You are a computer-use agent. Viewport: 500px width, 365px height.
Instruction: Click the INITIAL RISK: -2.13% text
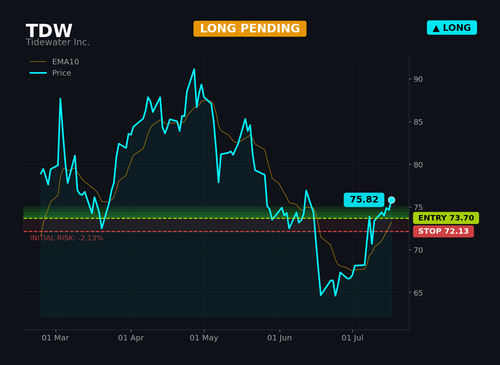pyautogui.click(x=66, y=238)
